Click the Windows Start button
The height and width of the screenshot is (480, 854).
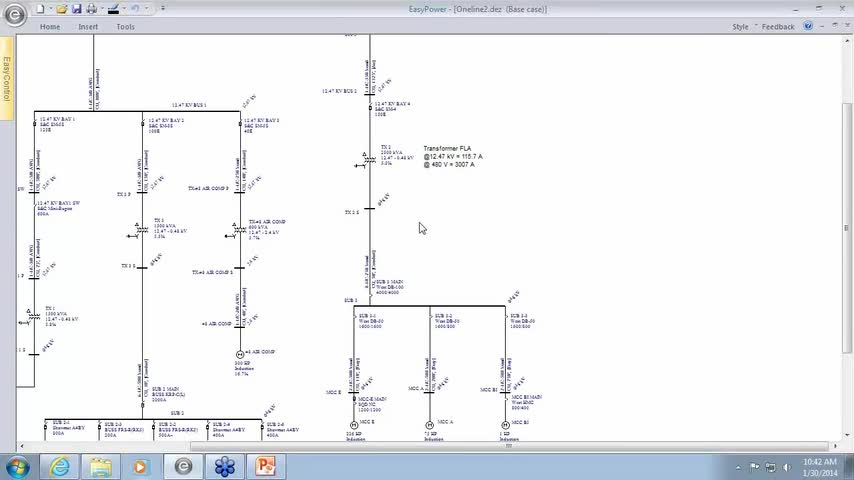click(x=18, y=467)
